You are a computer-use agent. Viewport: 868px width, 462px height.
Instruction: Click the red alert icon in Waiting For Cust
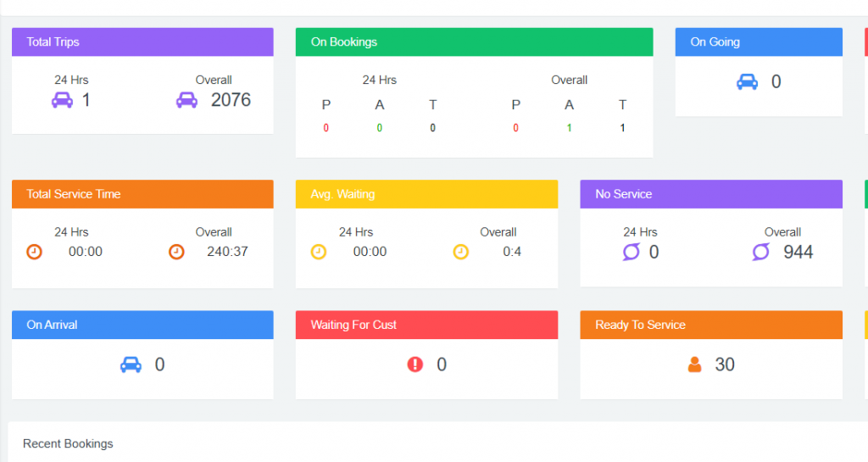pos(415,365)
